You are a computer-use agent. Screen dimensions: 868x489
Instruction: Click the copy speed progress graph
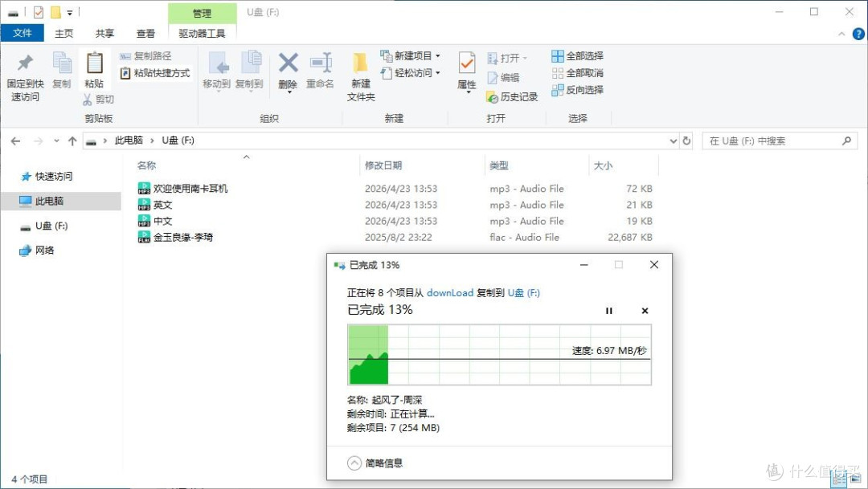point(499,355)
